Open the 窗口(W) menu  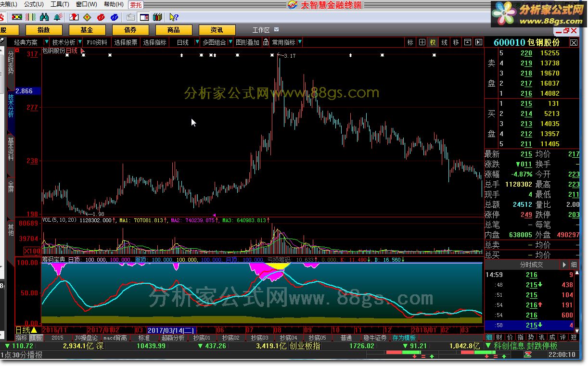(87, 4)
